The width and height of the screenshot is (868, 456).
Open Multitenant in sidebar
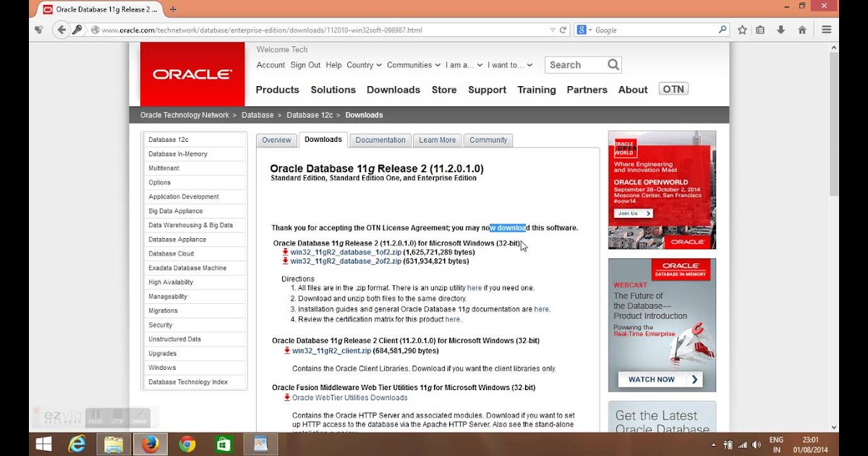pos(163,168)
